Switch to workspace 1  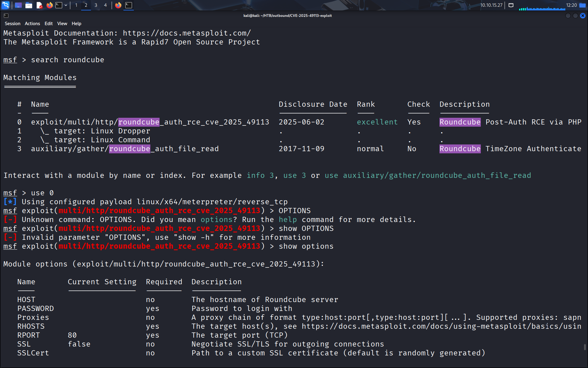(x=76, y=5)
